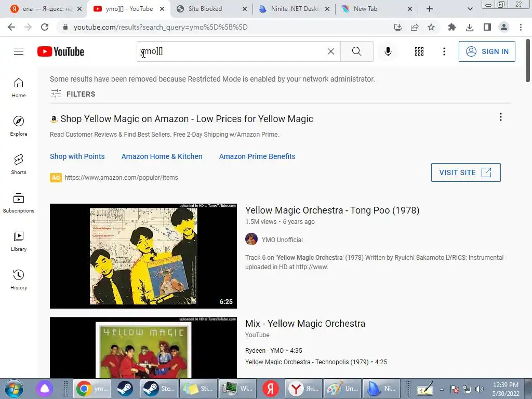Screen dimensions: 532x399
Task: Share this page icon
Action: coord(415,27)
